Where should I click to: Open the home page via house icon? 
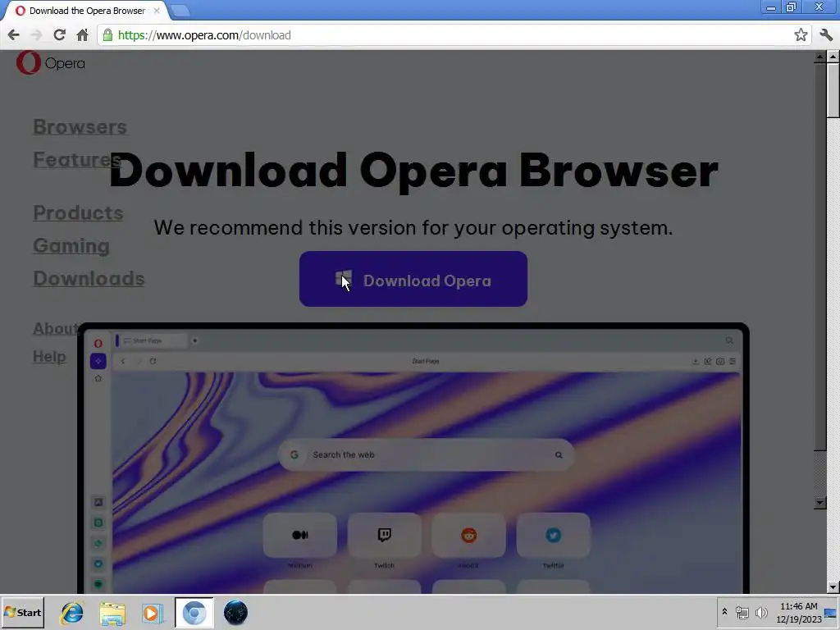82,35
